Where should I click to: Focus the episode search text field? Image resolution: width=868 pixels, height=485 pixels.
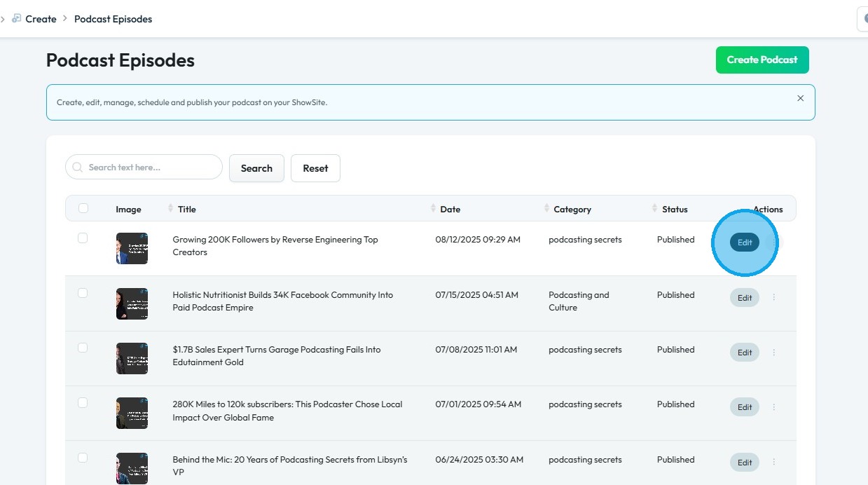(x=151, y=168)
